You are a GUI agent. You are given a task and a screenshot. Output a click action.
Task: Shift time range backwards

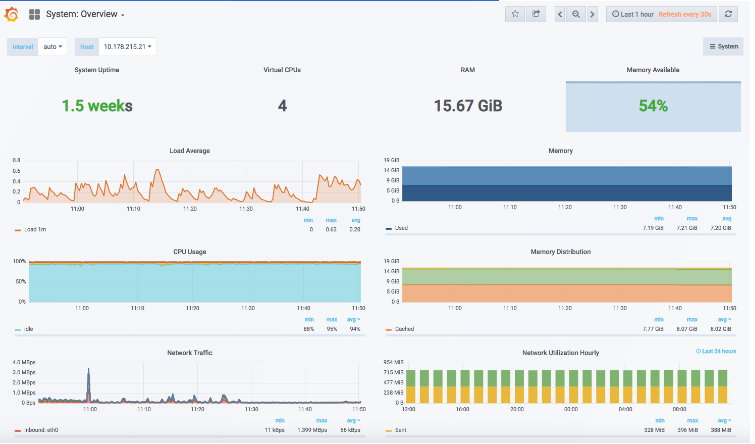[x=560, y=14]
